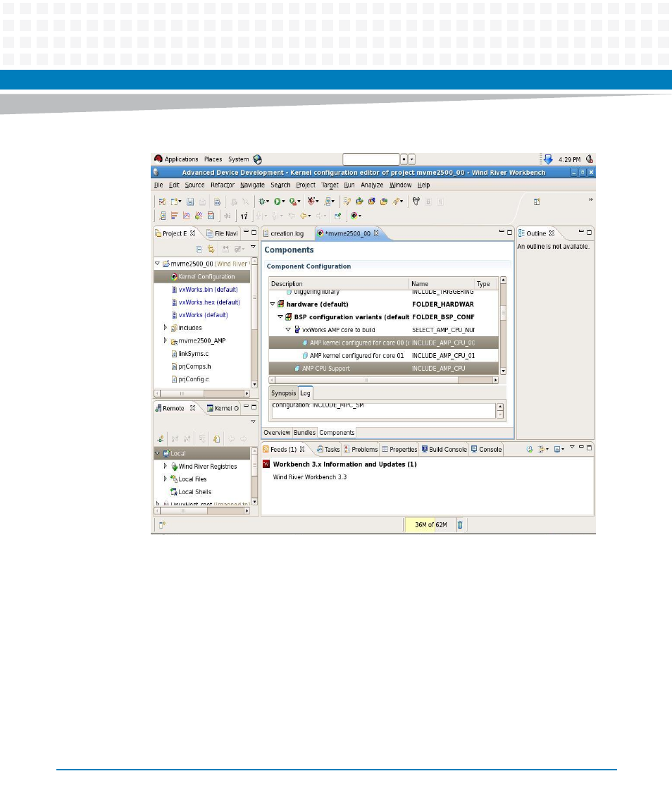672x807 pixels.
Task: Switch to the File Navigator tab
Action: click(x=222, y=234)
